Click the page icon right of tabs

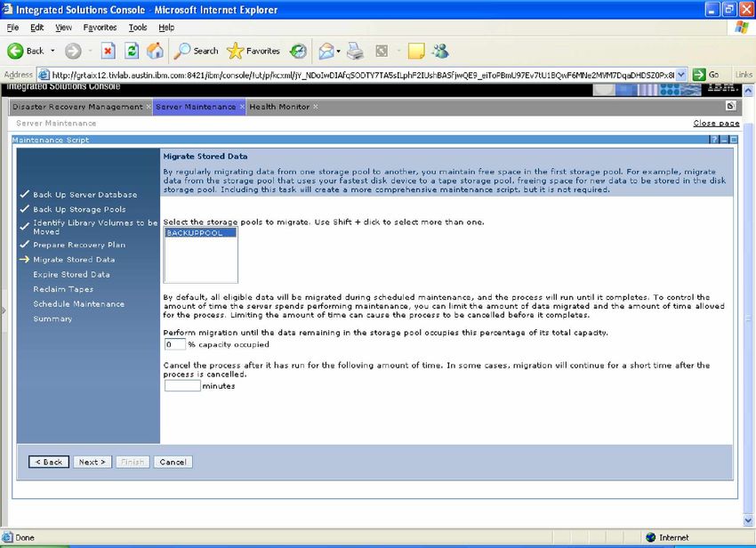pyautogui.click(x=730, y=106)
